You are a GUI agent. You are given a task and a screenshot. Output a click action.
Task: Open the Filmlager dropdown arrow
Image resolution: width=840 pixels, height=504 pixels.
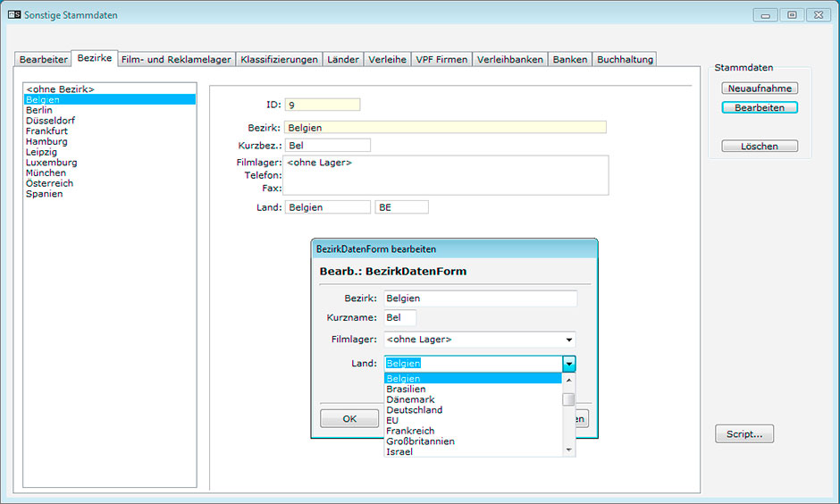pos(569,340)
